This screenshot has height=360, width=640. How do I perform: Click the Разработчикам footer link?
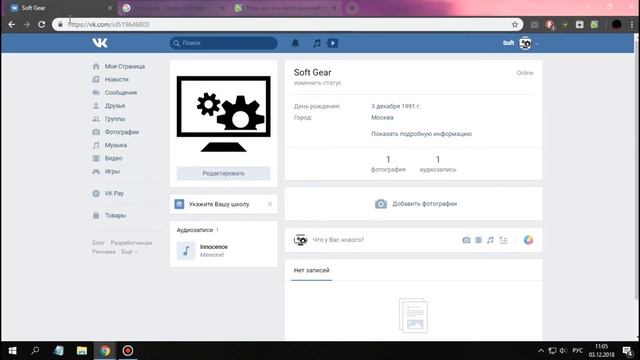[131, 243]
